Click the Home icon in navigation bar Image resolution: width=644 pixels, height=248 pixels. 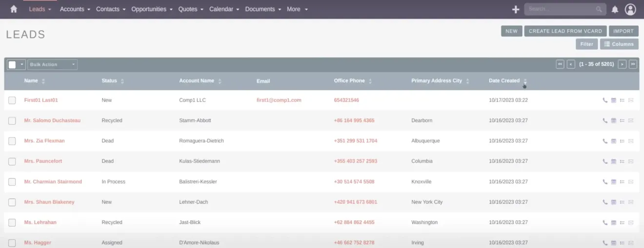point(14,9)
